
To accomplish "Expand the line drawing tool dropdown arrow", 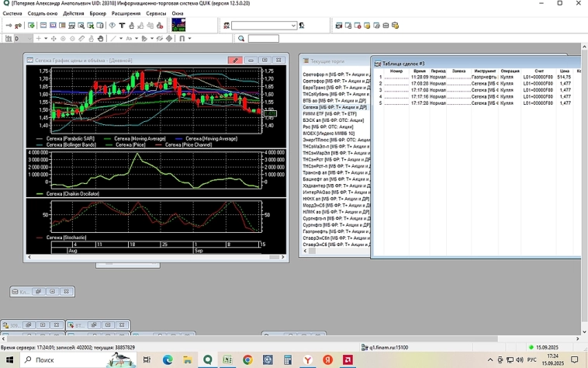I will point(119,38).
